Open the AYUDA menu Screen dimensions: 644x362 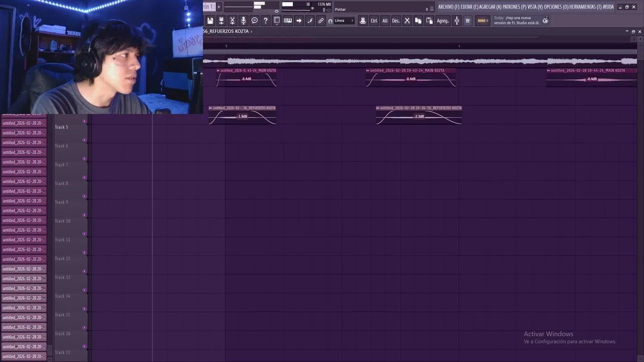point(608,7)
